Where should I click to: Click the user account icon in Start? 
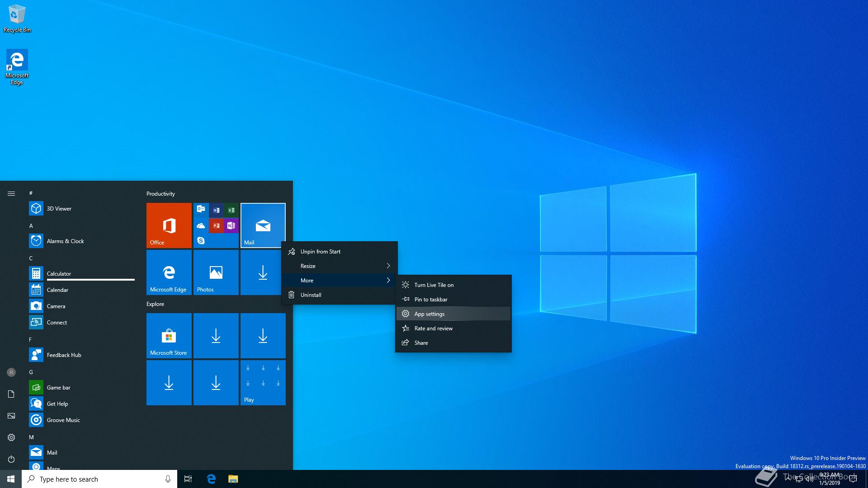pos(11,372)
